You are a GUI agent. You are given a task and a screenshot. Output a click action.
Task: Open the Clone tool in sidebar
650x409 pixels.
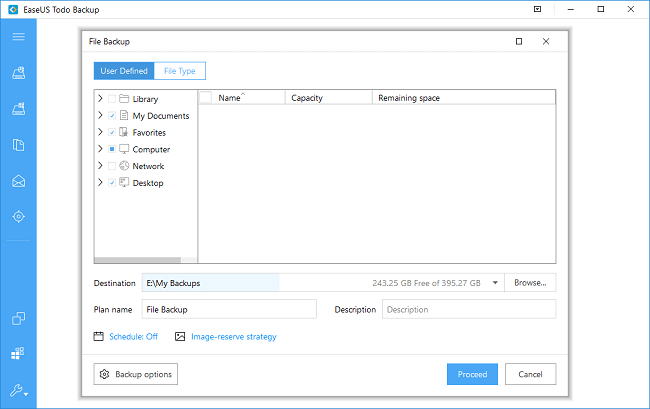click(x=18, y=319)
